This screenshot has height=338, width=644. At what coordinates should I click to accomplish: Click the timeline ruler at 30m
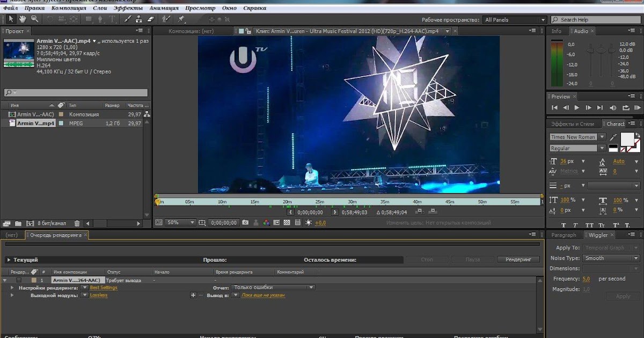coord(352,202)
